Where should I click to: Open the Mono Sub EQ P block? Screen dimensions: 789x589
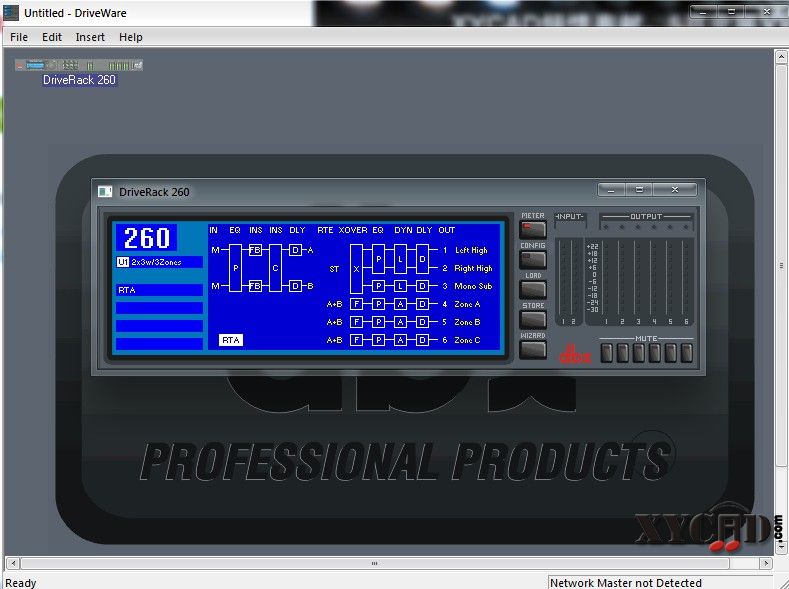[x=378, y=286]
